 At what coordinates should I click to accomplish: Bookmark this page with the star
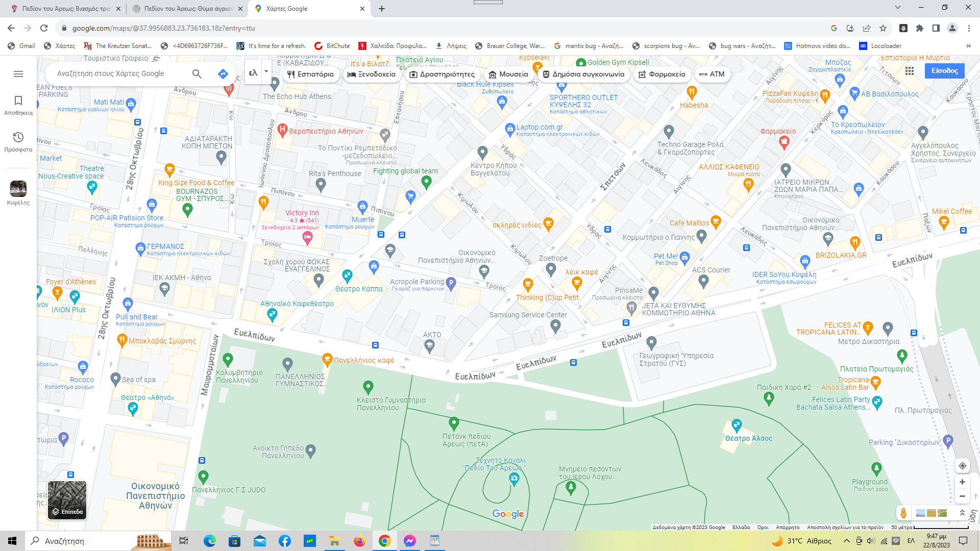(x=883, y=28)
